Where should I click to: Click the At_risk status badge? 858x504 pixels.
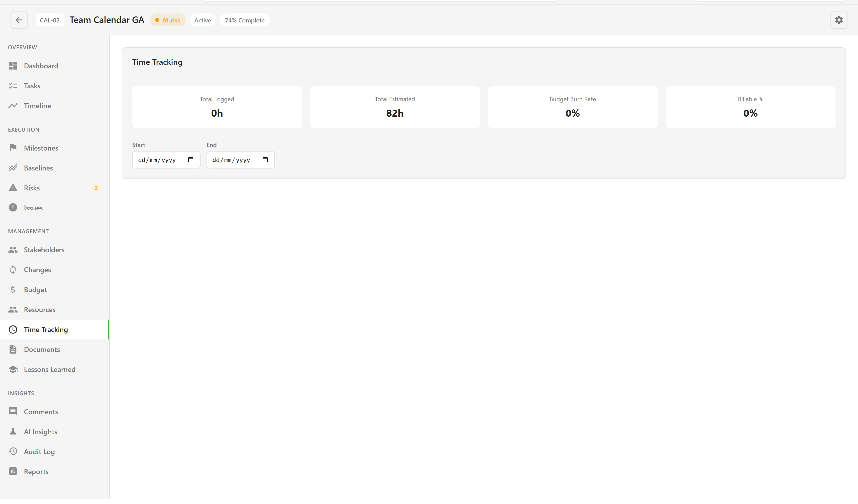pos(168,20)
